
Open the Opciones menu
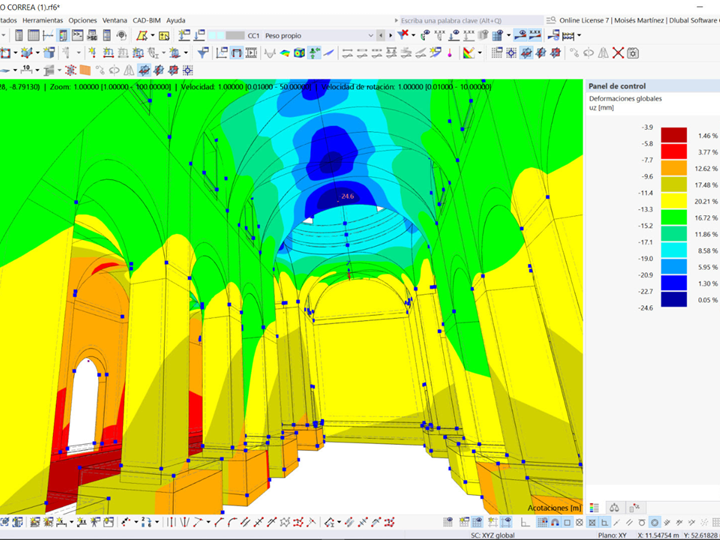tap(83, 20)
